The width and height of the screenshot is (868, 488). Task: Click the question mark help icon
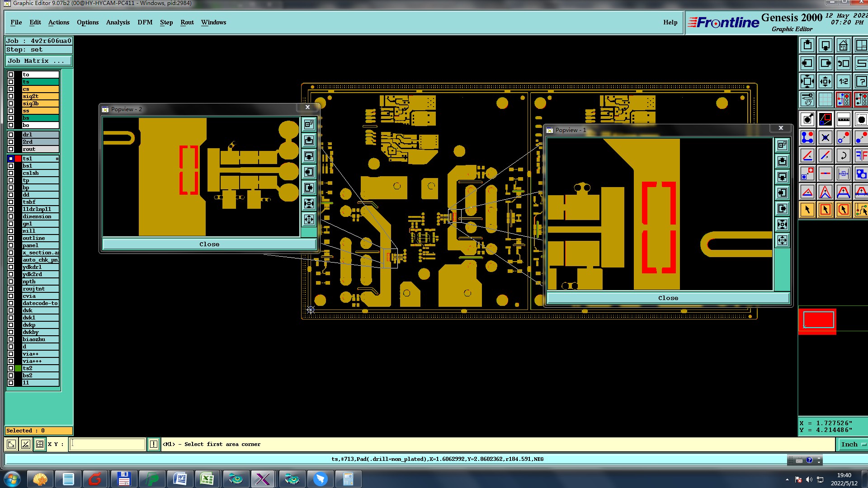point(861,82)
